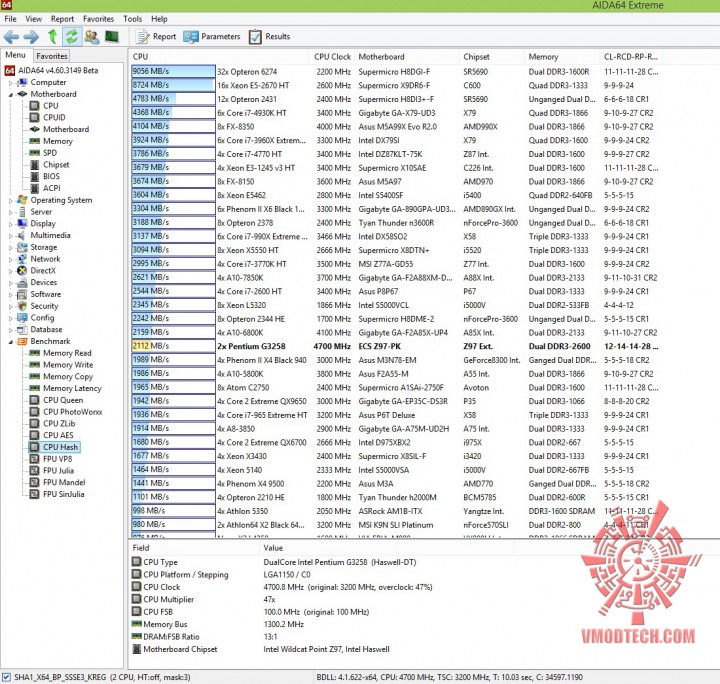Click the green refresh icon in toolbar

click(x=72, y=36)
